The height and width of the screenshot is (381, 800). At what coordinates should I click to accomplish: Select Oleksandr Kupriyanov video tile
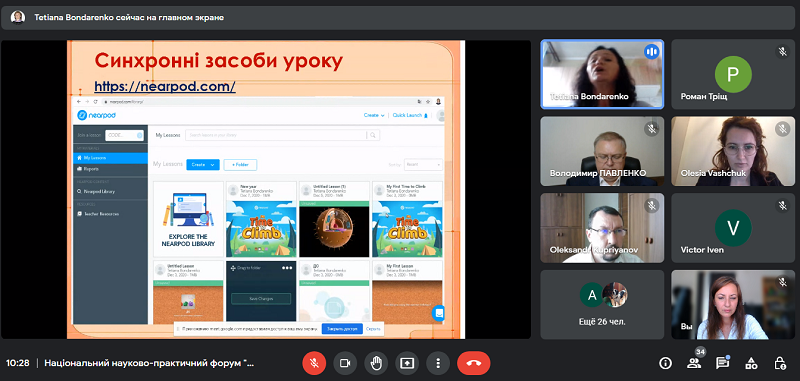[602, 227]
